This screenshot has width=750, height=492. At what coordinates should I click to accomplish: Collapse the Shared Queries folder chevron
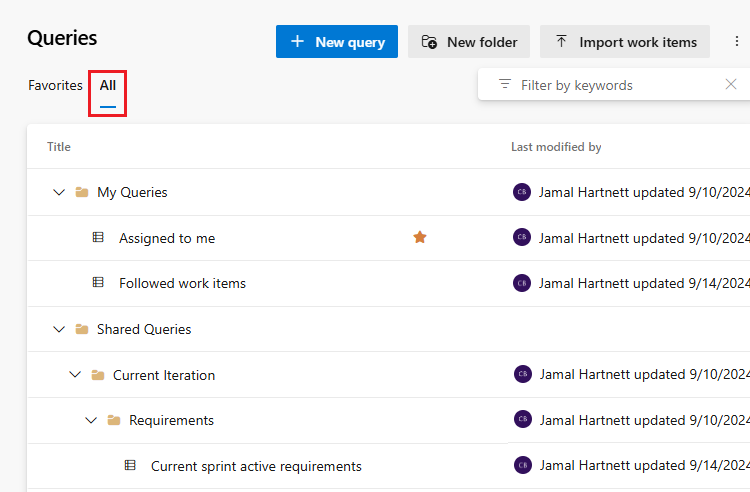[x=59, y=329]
